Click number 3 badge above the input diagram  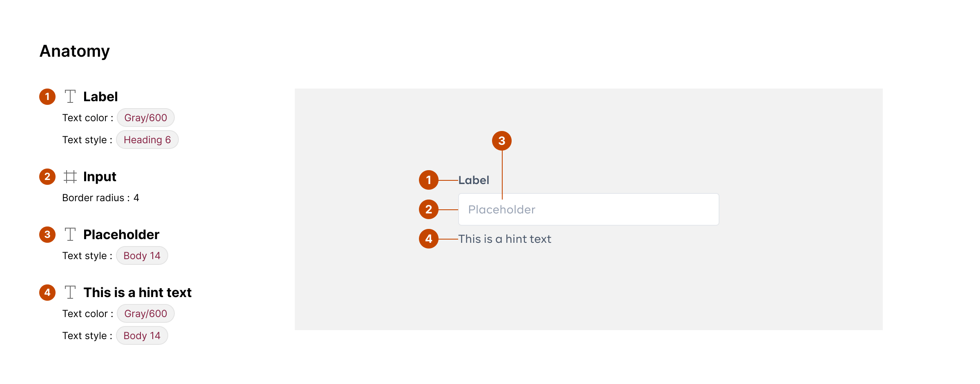[x=502, y=141]
